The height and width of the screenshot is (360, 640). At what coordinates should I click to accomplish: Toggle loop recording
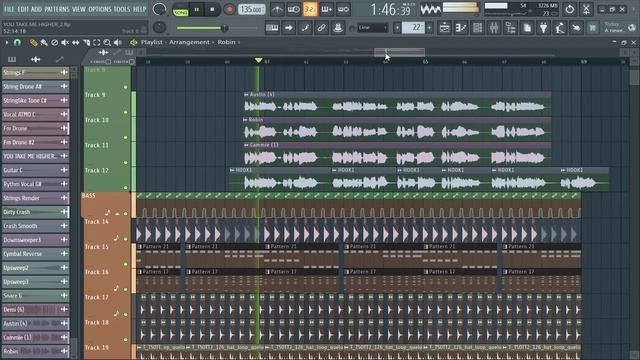[x=344, y=9]
